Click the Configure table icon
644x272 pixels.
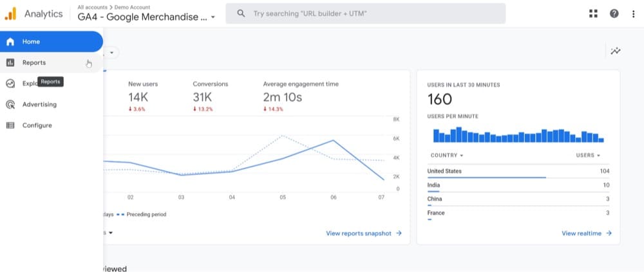(10, 125)
